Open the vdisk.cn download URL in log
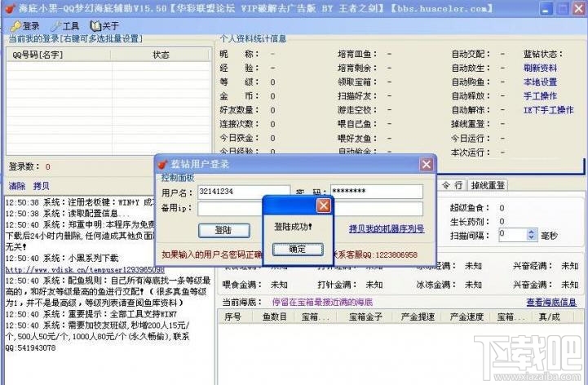Screen dimensions: 588x385 click(x=85, y=269)
